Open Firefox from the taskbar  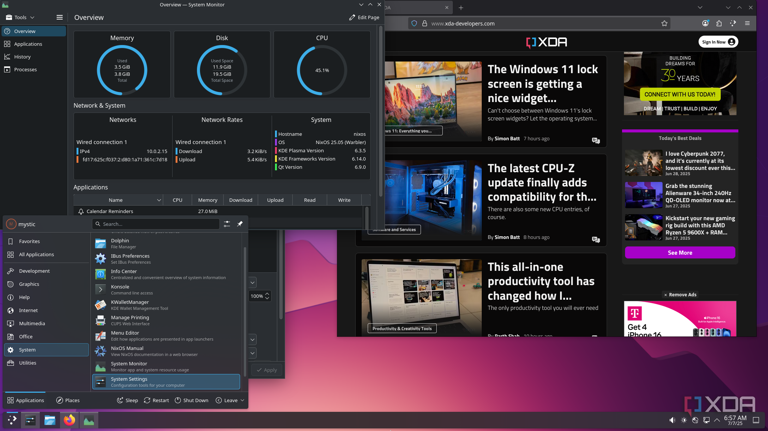tap(69, 421)
